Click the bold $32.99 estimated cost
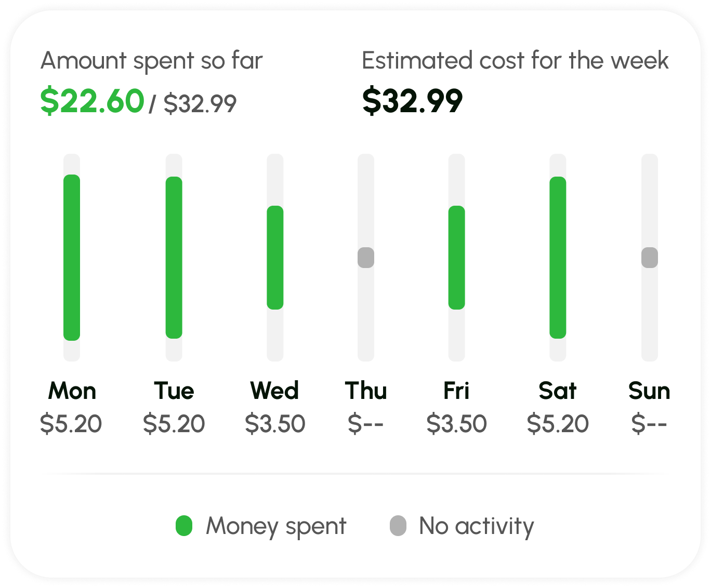 (412, 101)
